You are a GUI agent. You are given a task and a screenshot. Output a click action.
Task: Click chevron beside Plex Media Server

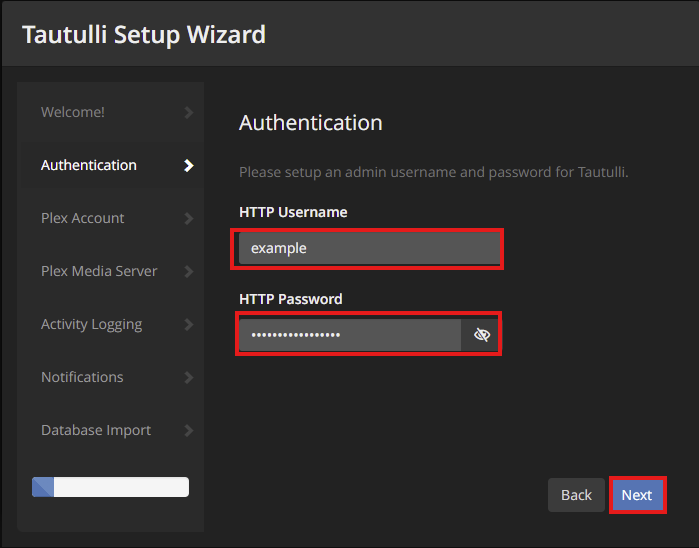click(189, 272)
